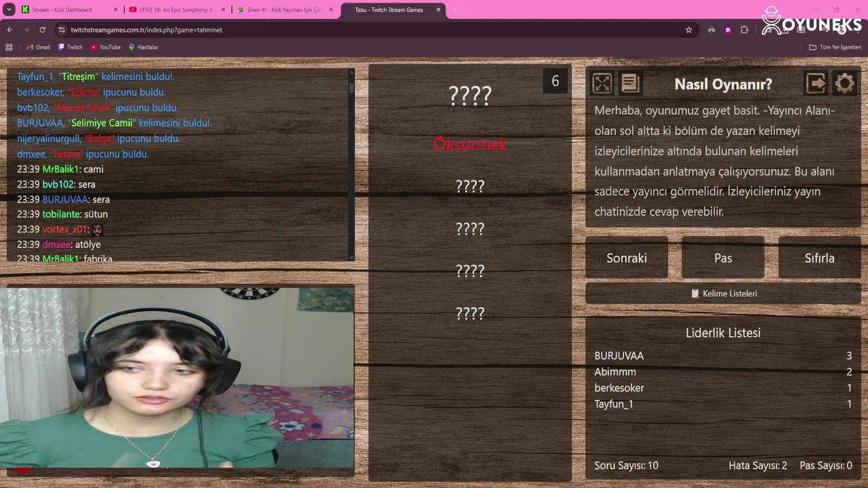Click the exit/logout icon in the game header
Image resolution: width=868 pixels, height=488 pixels.
(816, 83)
